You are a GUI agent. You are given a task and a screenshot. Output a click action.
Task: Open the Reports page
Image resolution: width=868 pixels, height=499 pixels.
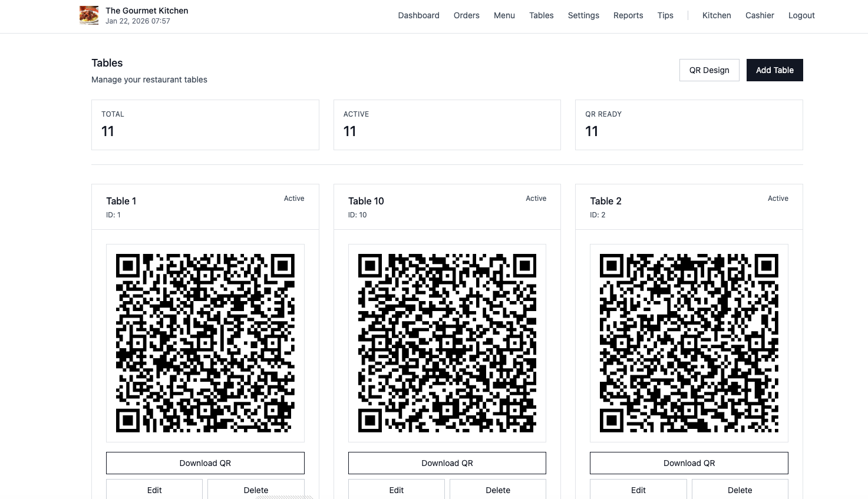(628, 15)
